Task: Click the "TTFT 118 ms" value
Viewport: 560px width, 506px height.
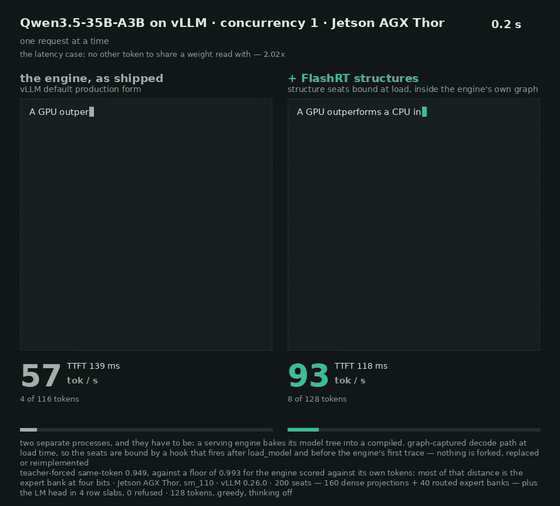Action: click(361, 366)
